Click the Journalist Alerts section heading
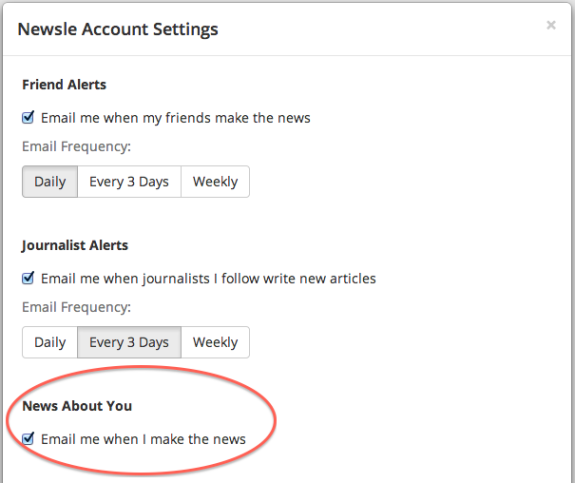Viewport: 575px width, 483px height. 75,245
